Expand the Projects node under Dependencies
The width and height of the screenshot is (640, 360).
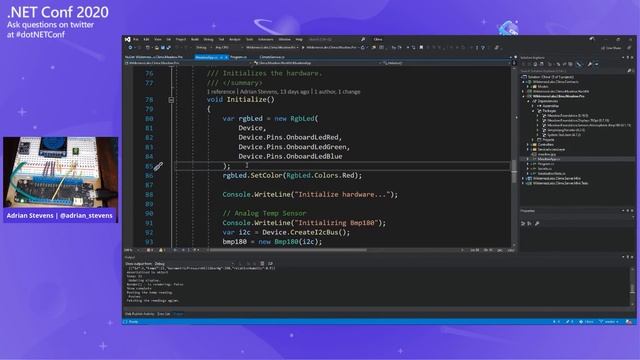pos(533,140)
